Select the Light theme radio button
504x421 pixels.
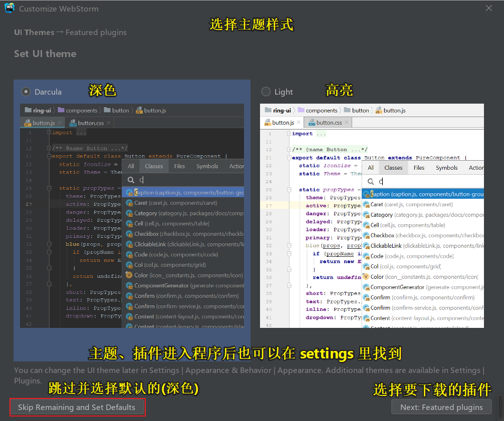click(266, 92)
